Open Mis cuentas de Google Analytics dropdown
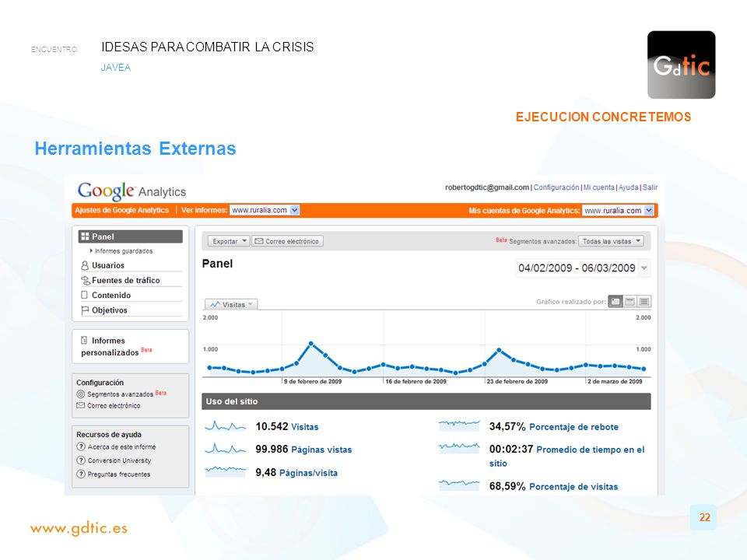The width and height of the screenshot is (747, 560). coord(618,211)
